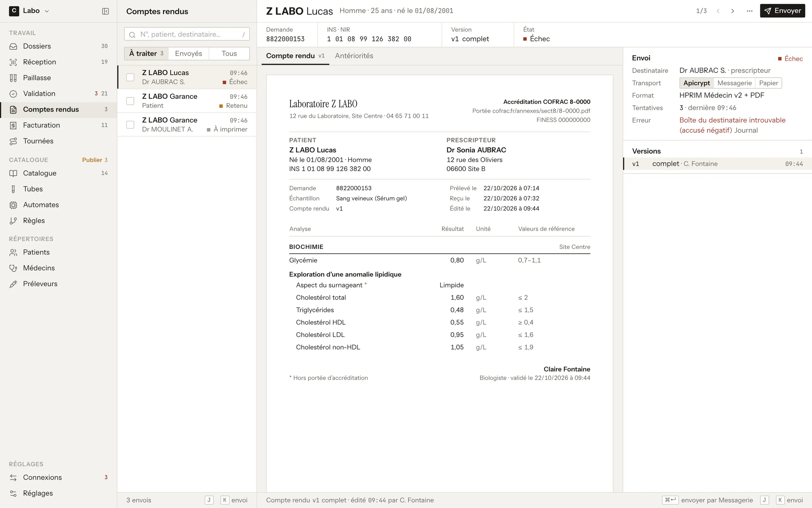Image resolution: width=812 pixels, height=508 pixels.
Task: Open Facturation invoice icon
Action: point(13,125)
